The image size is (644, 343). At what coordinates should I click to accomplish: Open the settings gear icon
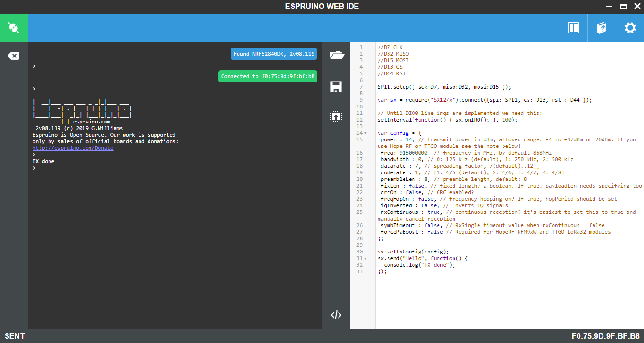pyautogui.click(x=630, y=28)
